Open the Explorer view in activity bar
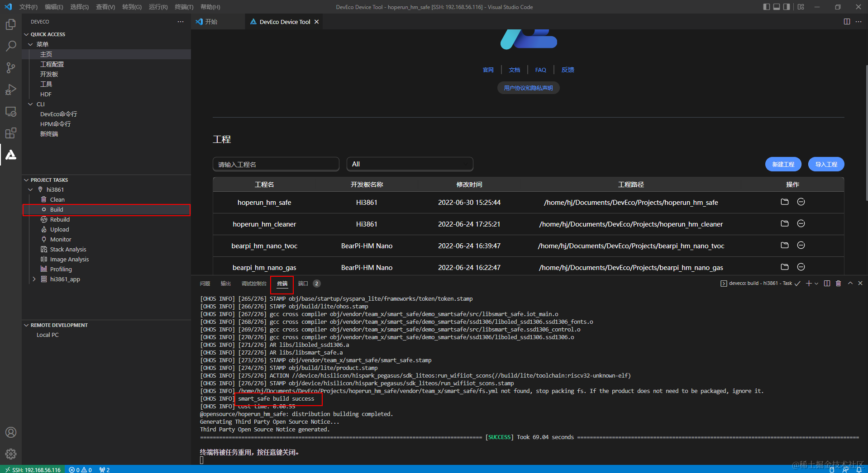Viewport: 868px width, 473px height. (11, 24)
